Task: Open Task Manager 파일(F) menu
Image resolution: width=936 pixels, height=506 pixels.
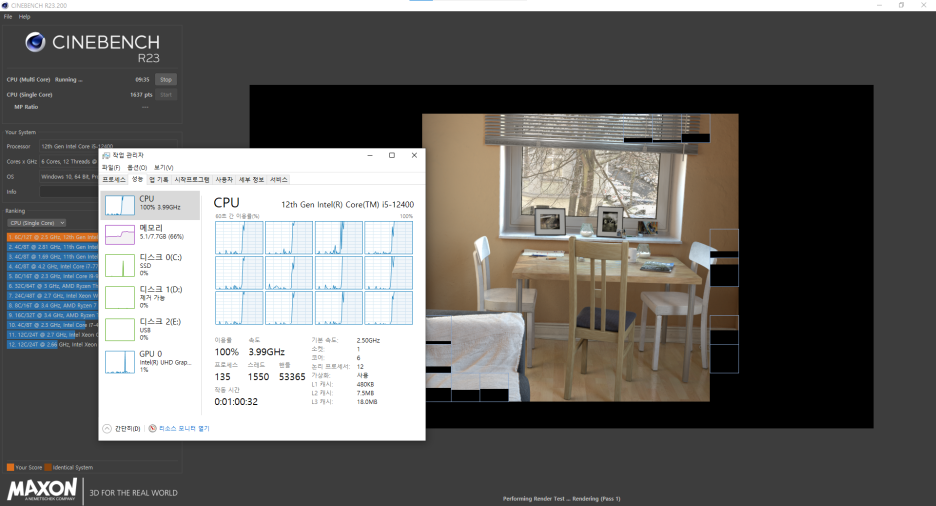Action: pos(111,168)
